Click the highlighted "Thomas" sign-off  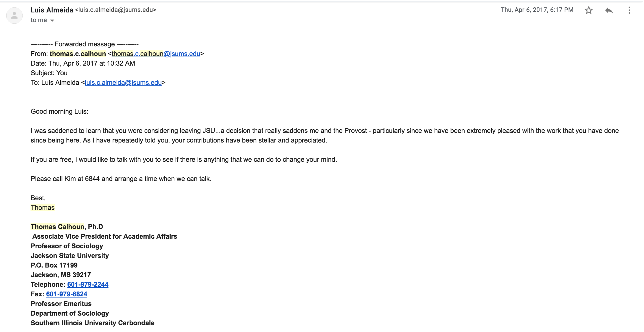(x=43, y=208)
